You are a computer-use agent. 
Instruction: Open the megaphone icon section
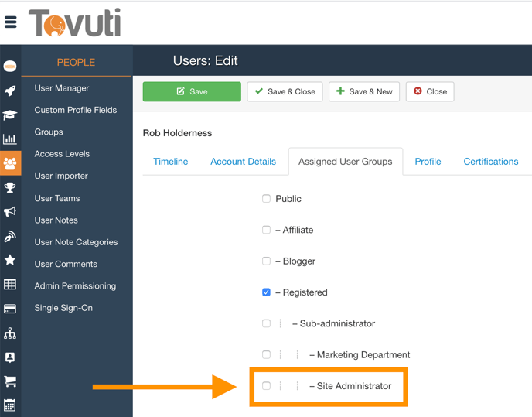[x=10, y=212]
